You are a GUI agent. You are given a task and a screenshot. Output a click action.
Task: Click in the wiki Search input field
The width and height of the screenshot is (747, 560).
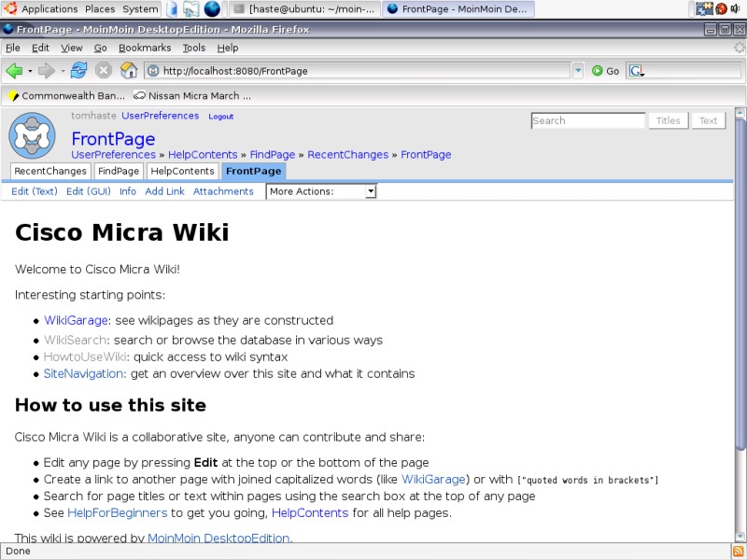(588, 121)
